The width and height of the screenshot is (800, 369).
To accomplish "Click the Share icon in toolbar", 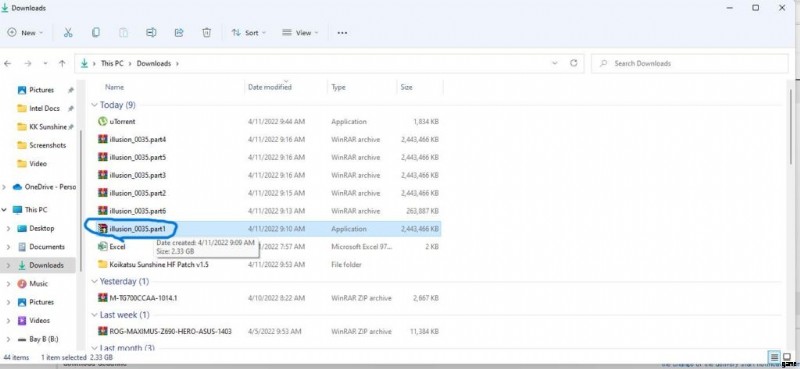I will click(179, 33).
